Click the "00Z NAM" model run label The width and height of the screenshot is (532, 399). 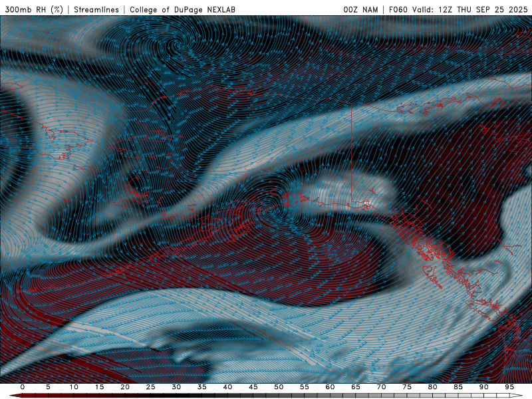[x=360, y=9]
